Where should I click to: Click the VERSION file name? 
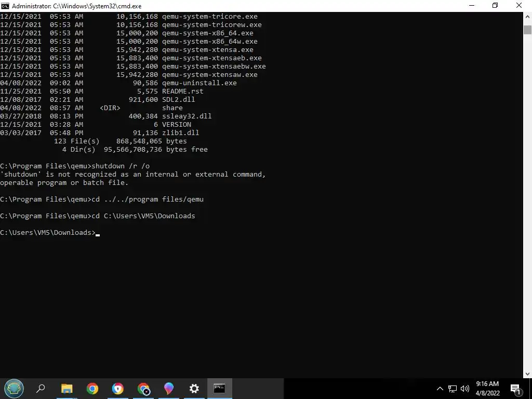[177, 125]
